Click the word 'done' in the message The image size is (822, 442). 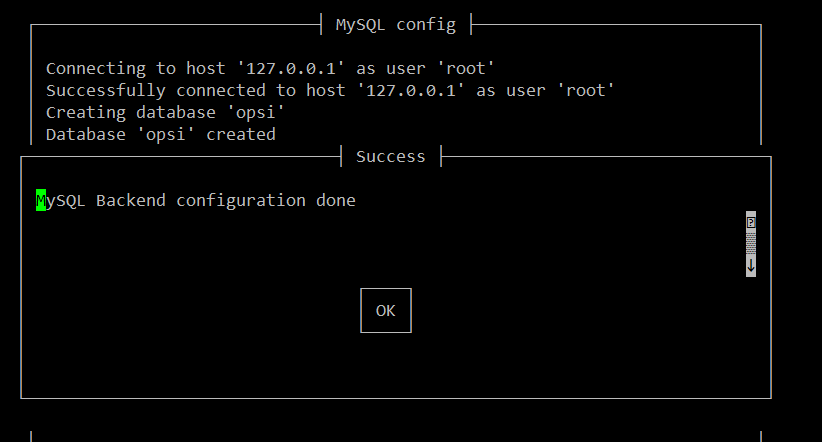coord(336,200)
